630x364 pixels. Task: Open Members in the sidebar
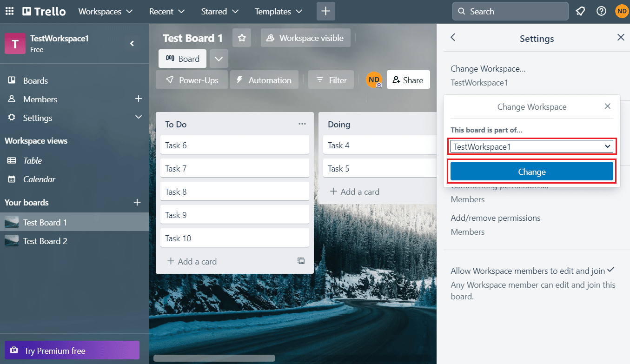40,99
